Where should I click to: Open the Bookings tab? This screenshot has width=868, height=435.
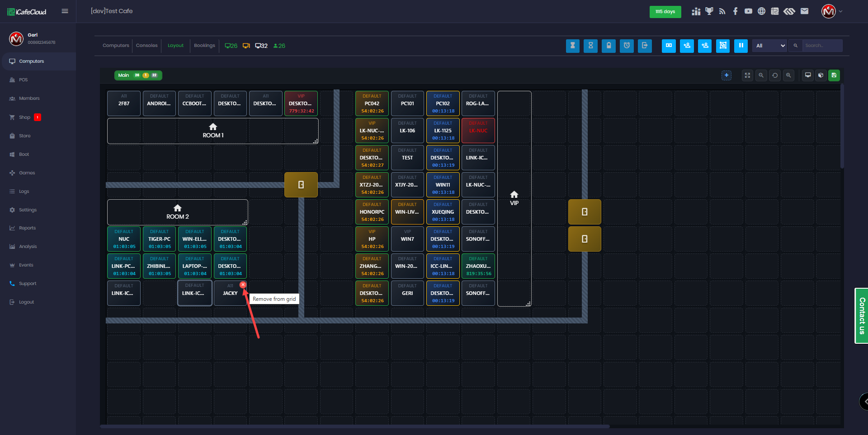tap(204, 46)
